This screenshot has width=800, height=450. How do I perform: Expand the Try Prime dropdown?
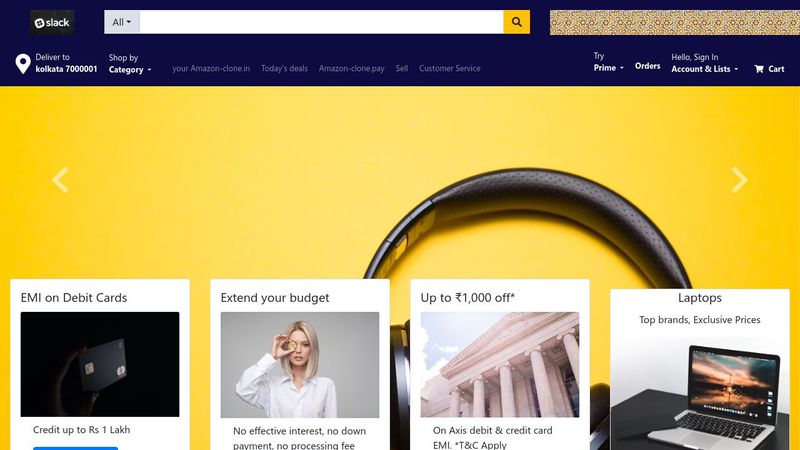click(x=608, y=62)
